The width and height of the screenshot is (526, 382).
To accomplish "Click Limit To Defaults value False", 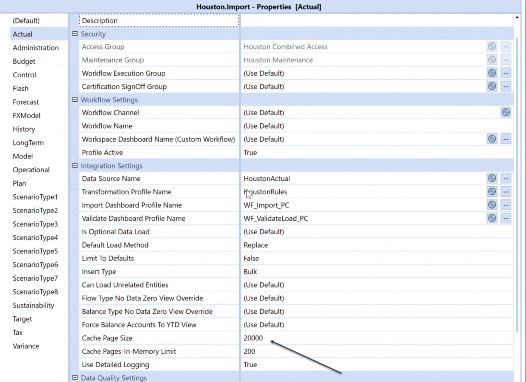I will pos(251,258).
